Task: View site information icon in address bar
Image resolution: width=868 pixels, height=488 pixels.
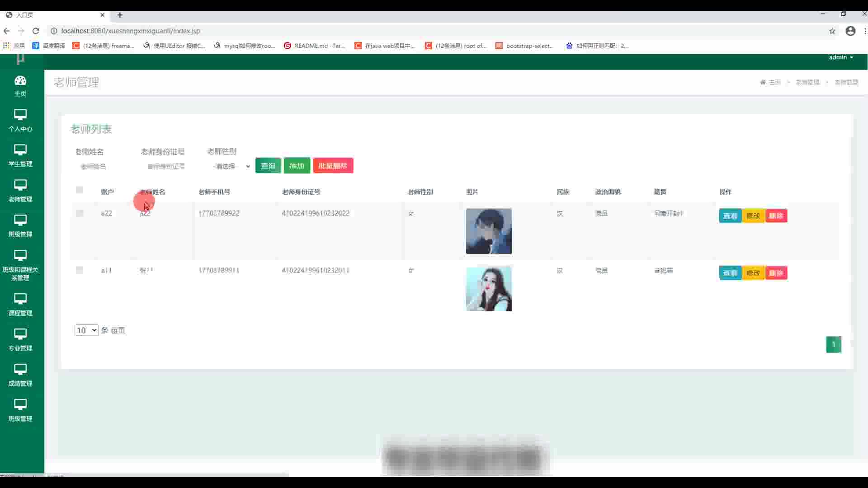Action: tap(54, 31)
